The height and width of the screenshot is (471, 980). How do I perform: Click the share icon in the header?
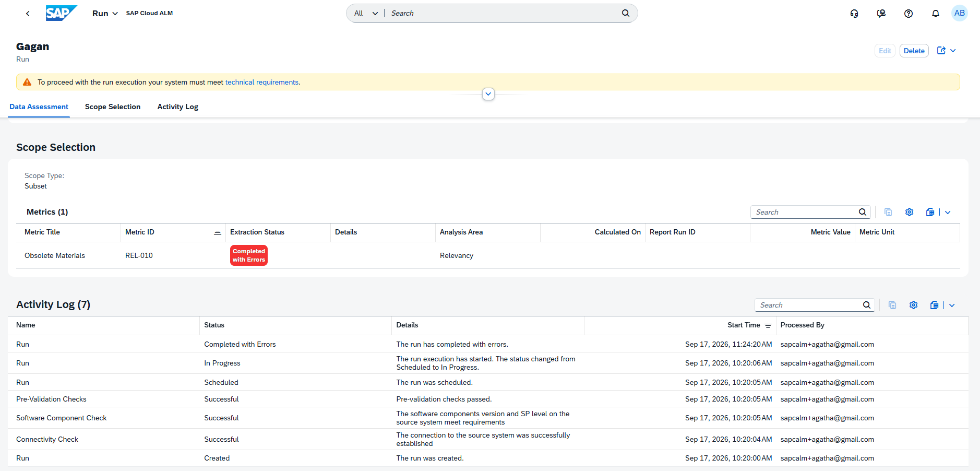941,51
